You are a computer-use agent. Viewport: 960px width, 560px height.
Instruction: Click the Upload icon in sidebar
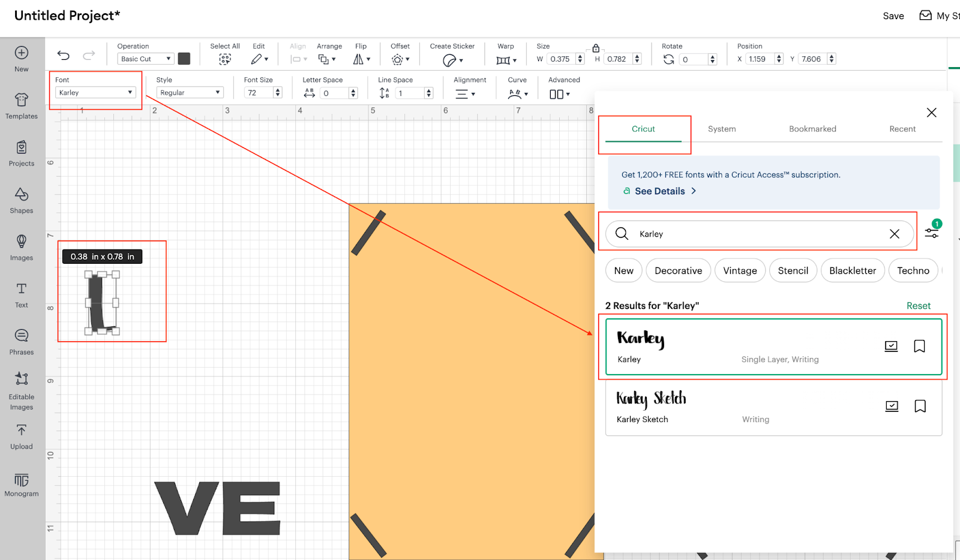tap(22, 437)
